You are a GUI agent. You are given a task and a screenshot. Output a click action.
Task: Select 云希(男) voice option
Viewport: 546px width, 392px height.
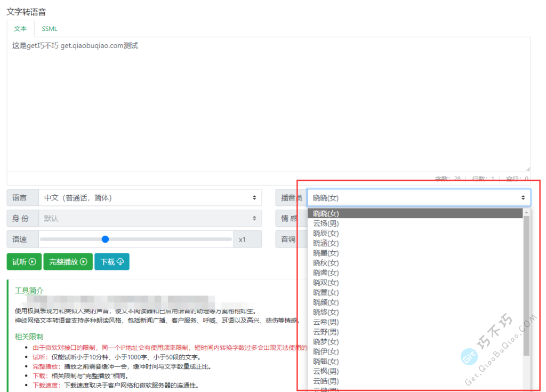click(326, 322)
